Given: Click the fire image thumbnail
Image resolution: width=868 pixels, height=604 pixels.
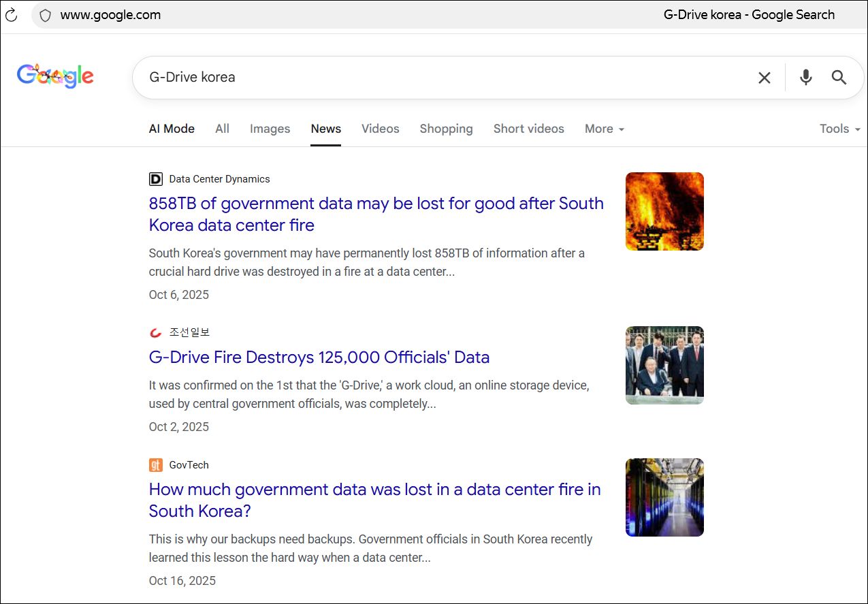Looking at the screenshot, I should [x=664, y=211].
